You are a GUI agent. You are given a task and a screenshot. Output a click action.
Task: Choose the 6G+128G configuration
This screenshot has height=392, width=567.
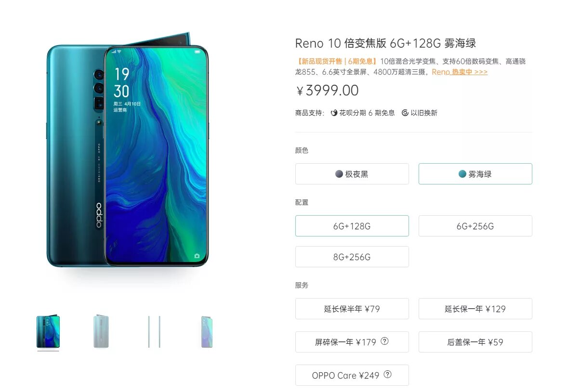352,226
